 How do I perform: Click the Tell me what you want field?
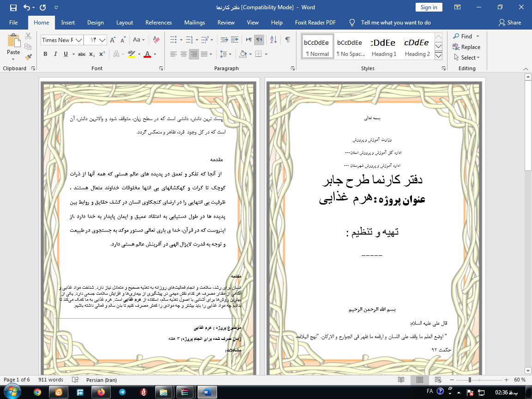395,23
